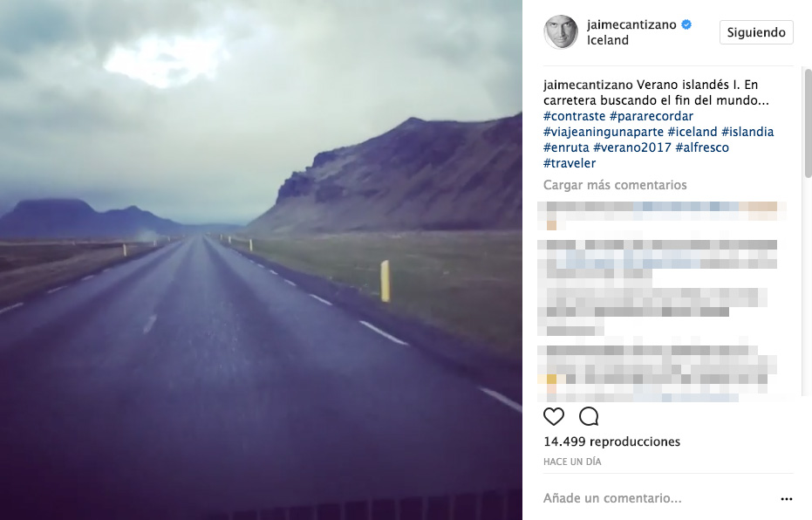Click the blue verified badge

point(686,24)
